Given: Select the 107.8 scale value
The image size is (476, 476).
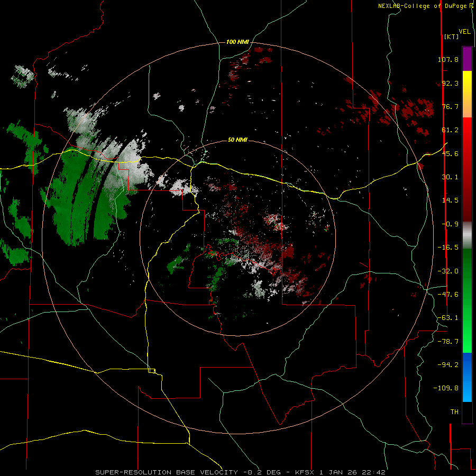Looking at the screenshot, I should (x=448, y=59).
